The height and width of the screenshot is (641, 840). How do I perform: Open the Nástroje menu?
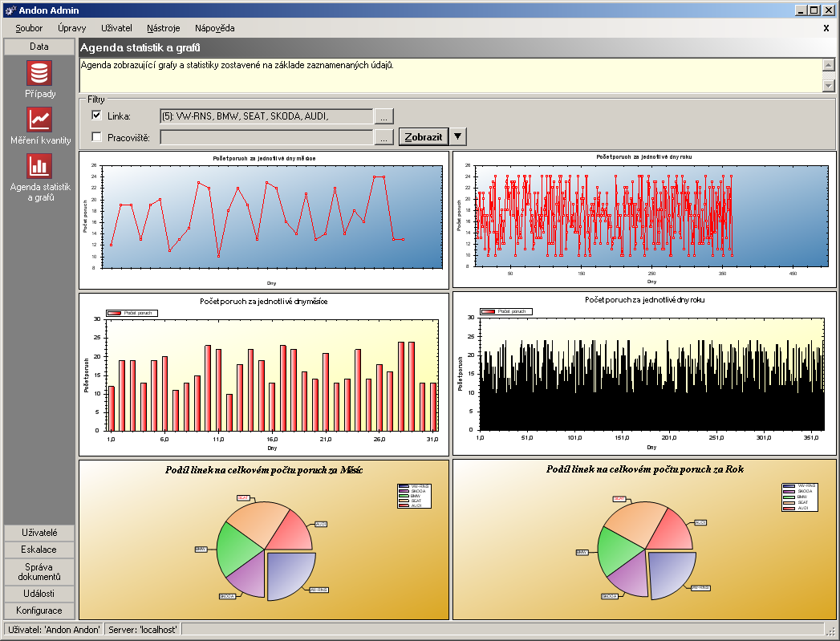[164, 28]
